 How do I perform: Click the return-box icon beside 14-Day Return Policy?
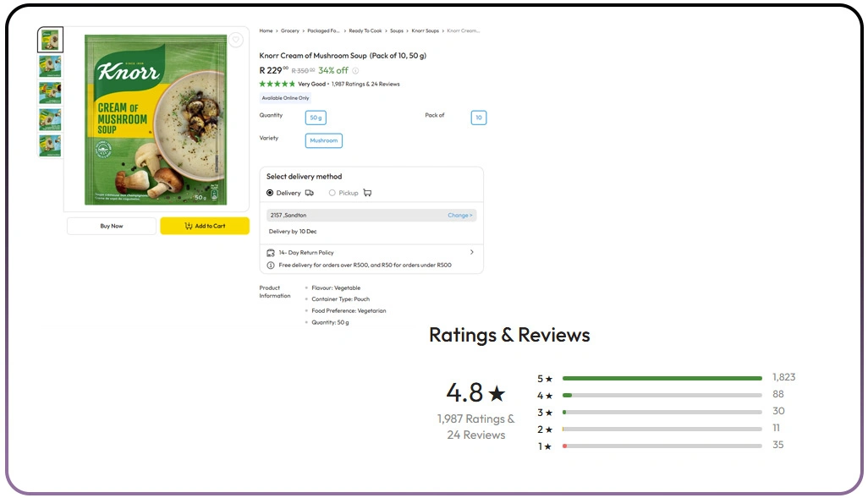(x=270, y=252)
